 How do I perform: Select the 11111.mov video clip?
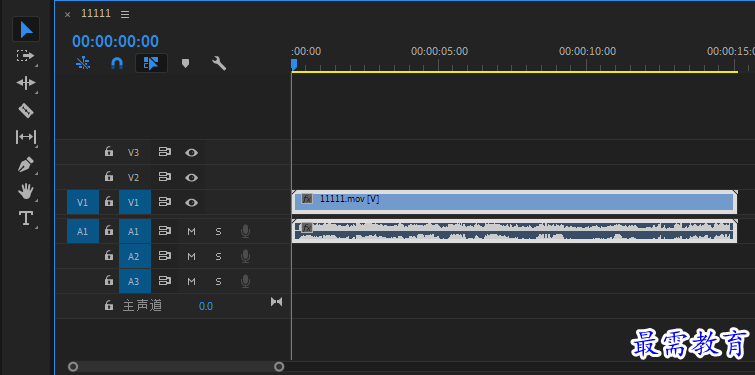click(x=514, y=202)
